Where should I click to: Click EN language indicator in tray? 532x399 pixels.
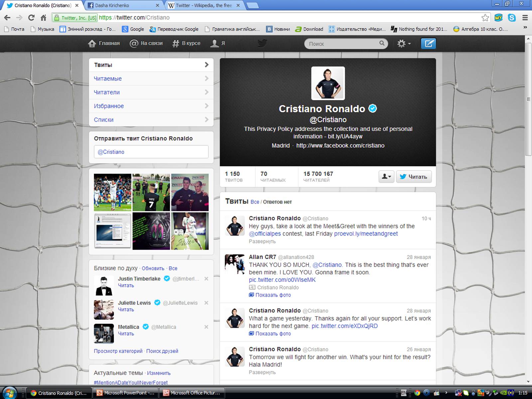point(403,393)
